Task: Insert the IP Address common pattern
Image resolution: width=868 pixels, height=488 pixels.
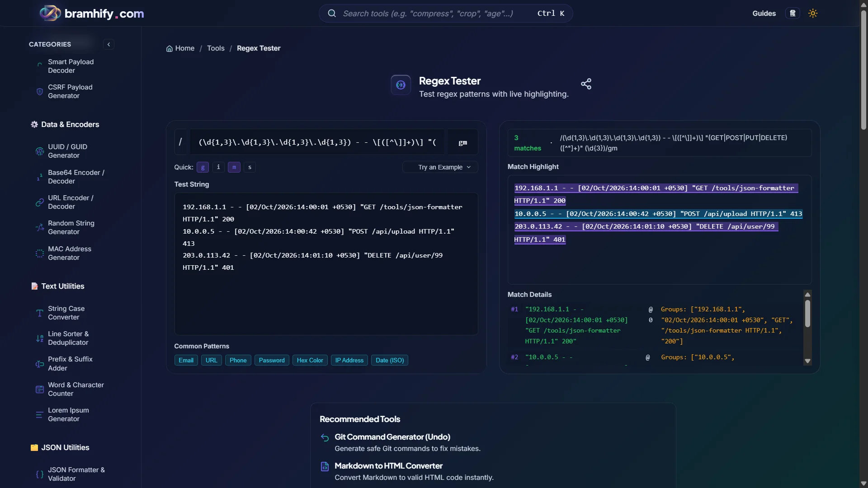Action: [349, 361]
